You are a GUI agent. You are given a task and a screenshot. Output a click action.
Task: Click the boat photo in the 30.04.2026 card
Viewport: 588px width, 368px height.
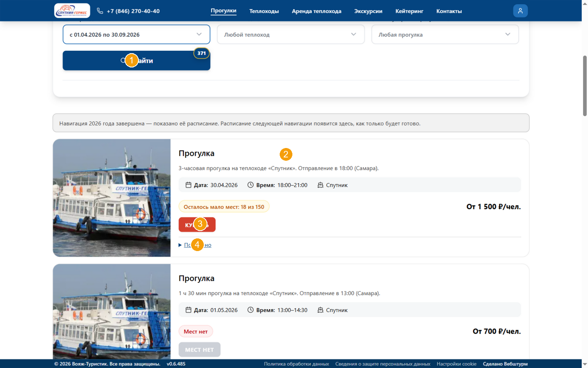112,198
